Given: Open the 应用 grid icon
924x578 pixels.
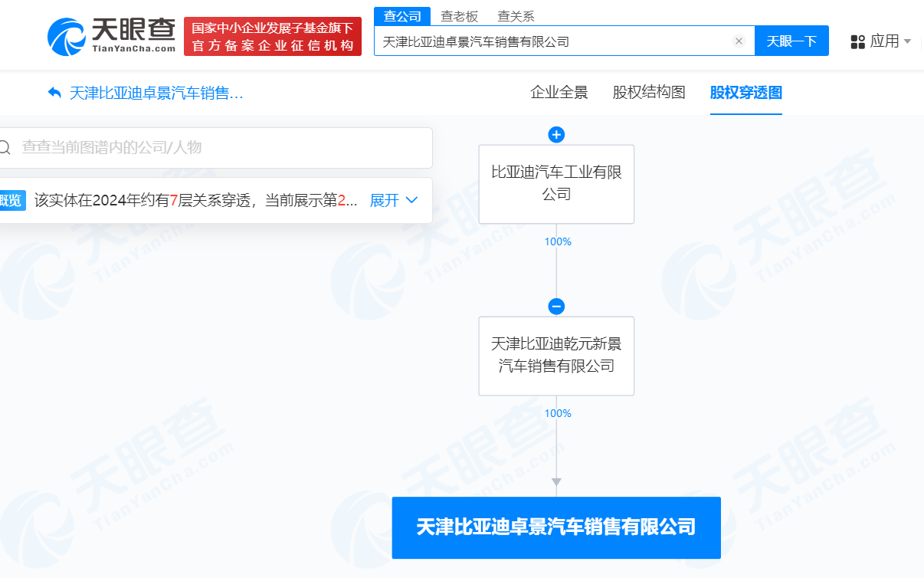Looking at the screenshot, I should pyautogui.click(x=858, y=41).
